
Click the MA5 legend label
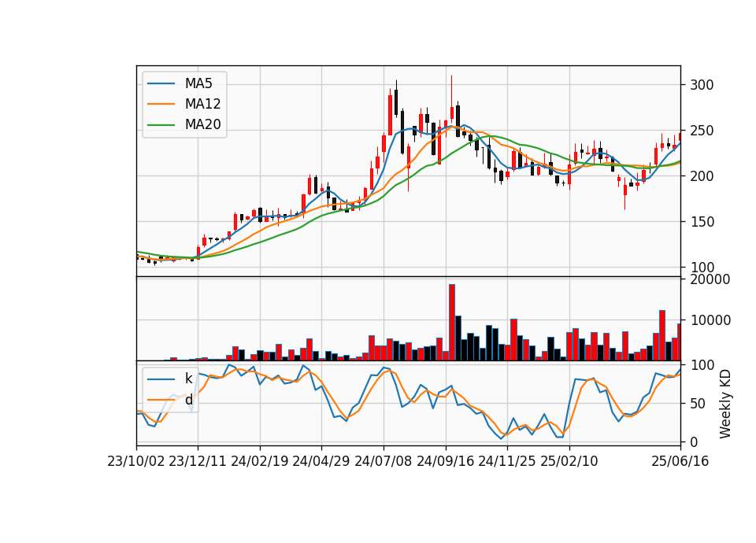pos(198,83)
